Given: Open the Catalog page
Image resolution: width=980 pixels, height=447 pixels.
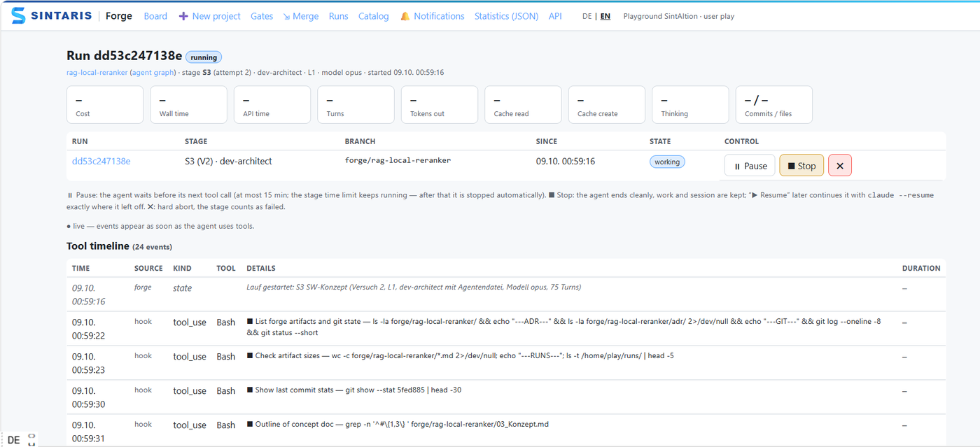Looking at the screenshot, I should (x=374, y=16).
